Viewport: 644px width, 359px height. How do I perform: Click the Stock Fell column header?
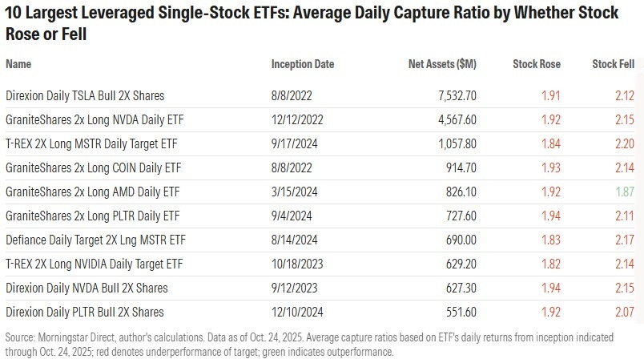coord(612,64)
